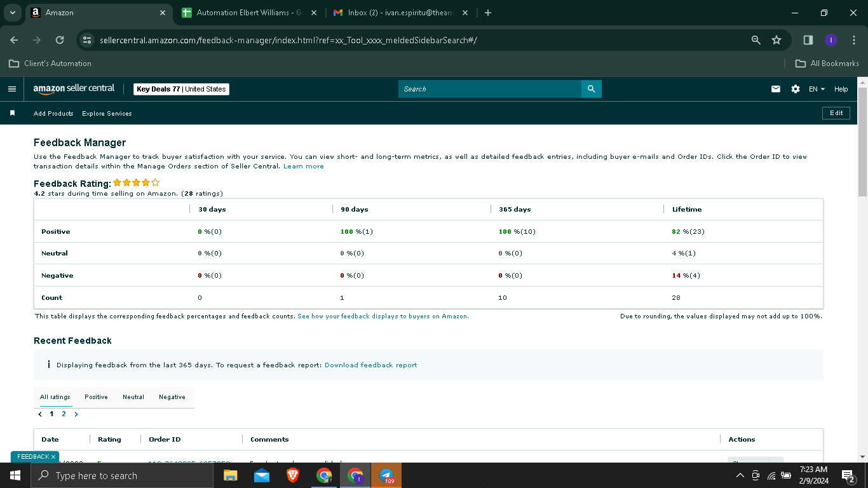Open the Seller Central hamburger menu
868x488 pixels.
(x=11, y=89)
